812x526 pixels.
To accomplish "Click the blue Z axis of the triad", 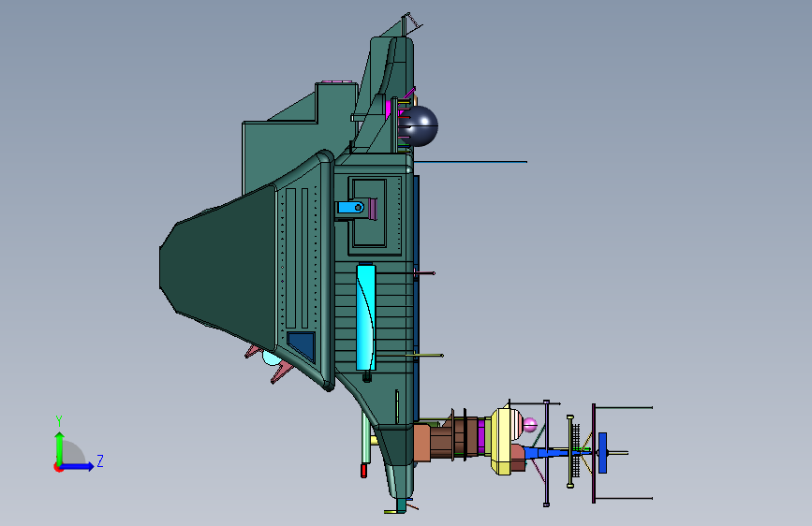I will (78, 466).
